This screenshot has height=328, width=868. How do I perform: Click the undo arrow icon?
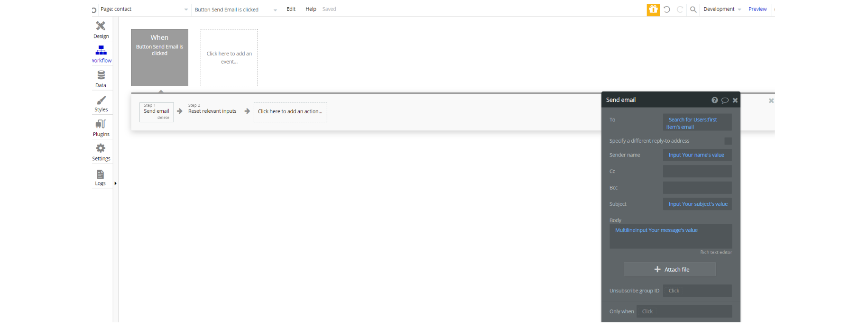(x=667, y=9)
